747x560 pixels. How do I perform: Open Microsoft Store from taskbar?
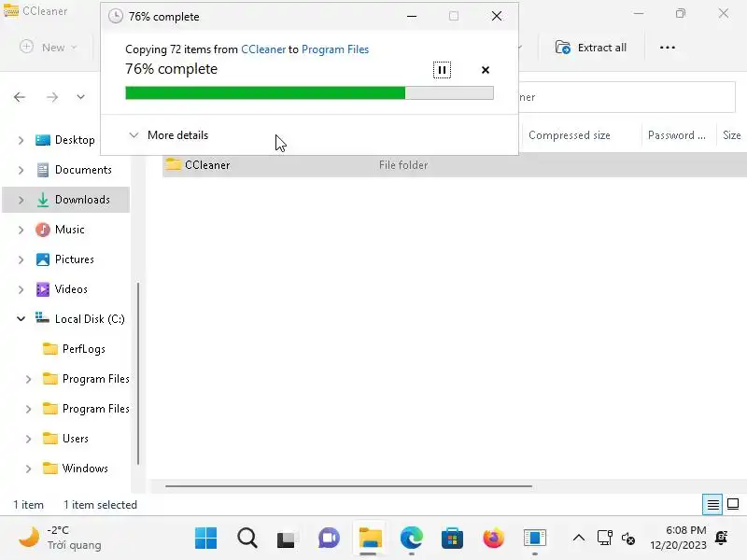pyautogui.click(x=452, y=539)
